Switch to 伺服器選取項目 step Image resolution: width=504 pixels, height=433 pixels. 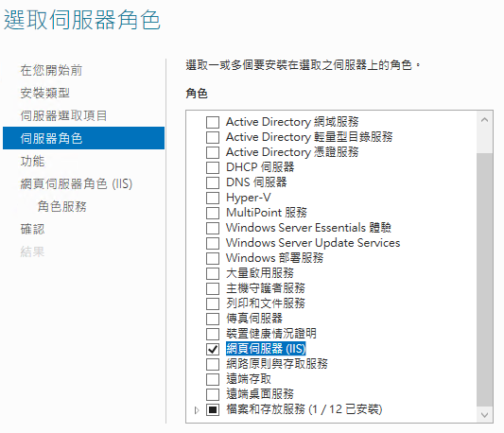(63, 115)
